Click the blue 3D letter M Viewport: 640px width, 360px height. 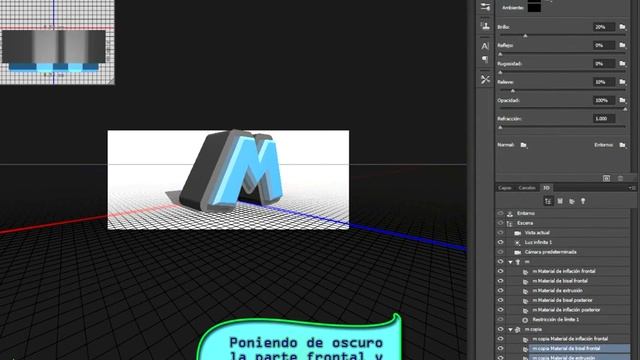tap(248, 171)
